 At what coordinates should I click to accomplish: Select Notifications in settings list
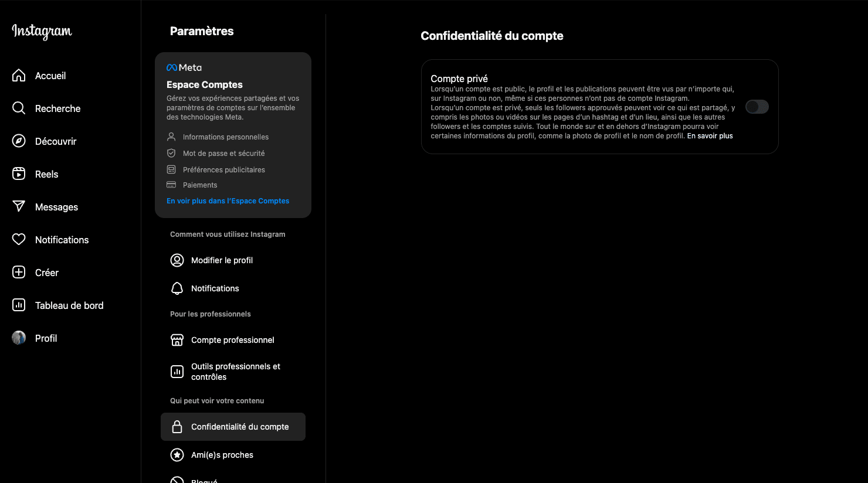click(x=233, y=288)
